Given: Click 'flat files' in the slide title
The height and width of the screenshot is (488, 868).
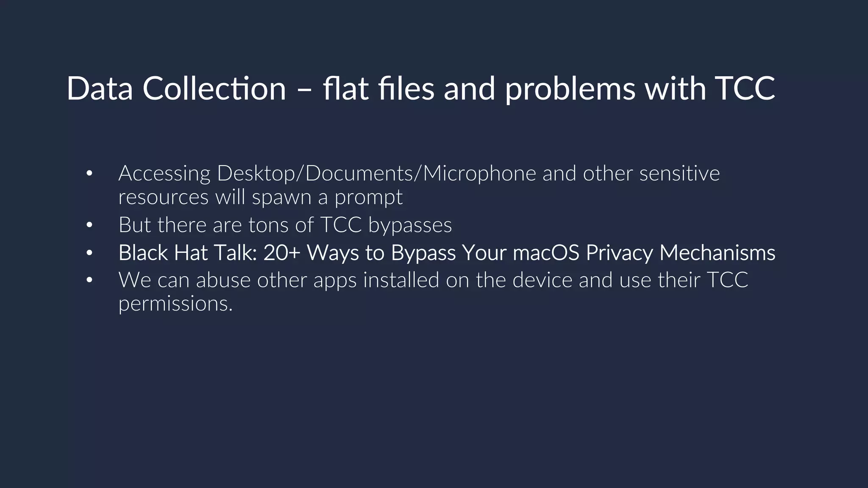Looking at the screenshot, I should point(378,89).
